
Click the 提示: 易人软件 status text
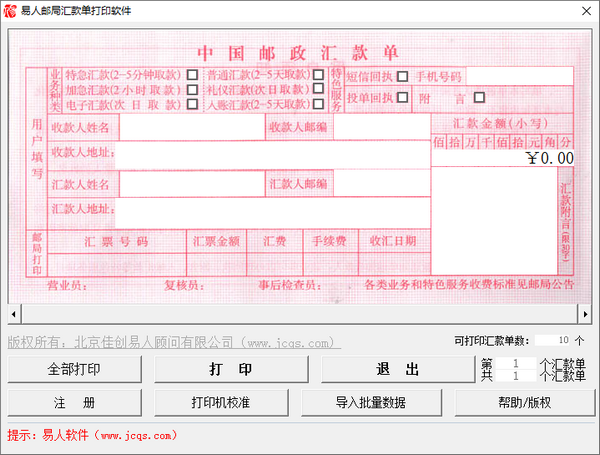(92, 435)
